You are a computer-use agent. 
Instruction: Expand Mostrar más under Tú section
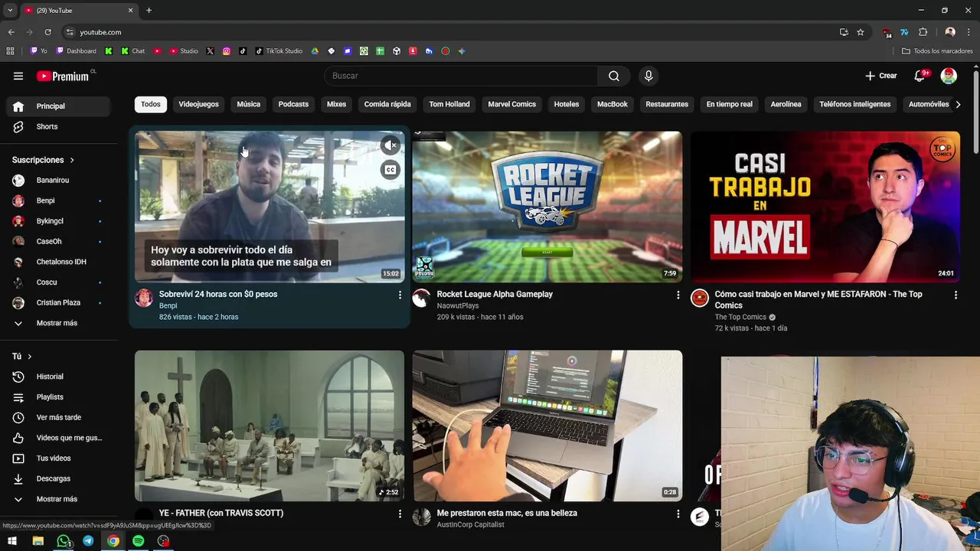pyautogui.click(x=57, y=499)
